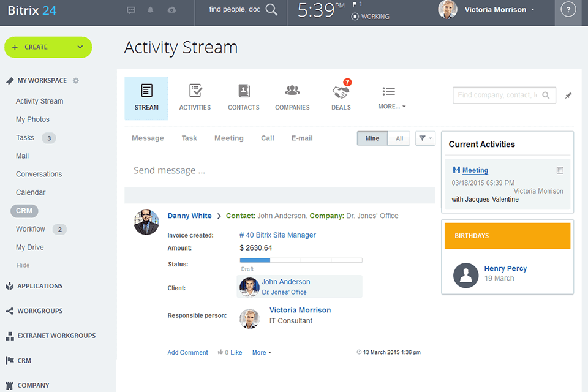Open the stream filter funnel dropdown
Viewport: 588px width, 392px height.
click(425, 138)
